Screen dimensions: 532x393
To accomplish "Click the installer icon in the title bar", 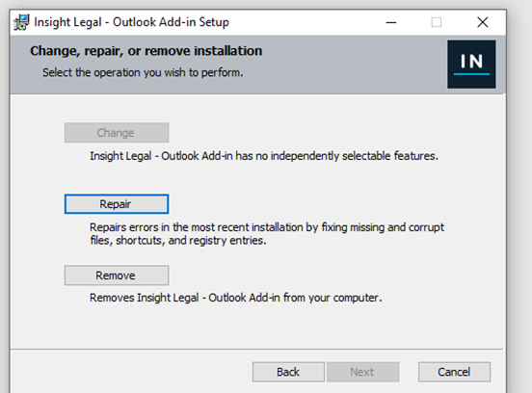I will point(21,22).
